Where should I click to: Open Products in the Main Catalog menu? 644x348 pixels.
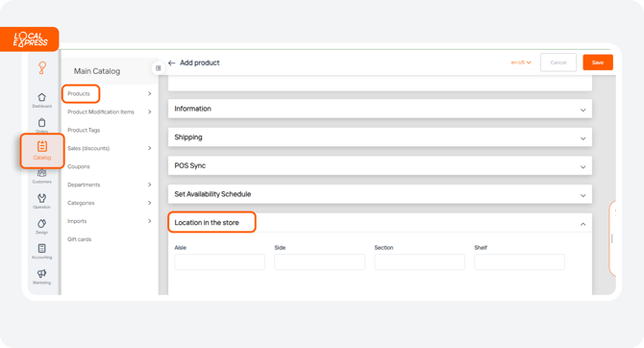click(x=79, y=93)
